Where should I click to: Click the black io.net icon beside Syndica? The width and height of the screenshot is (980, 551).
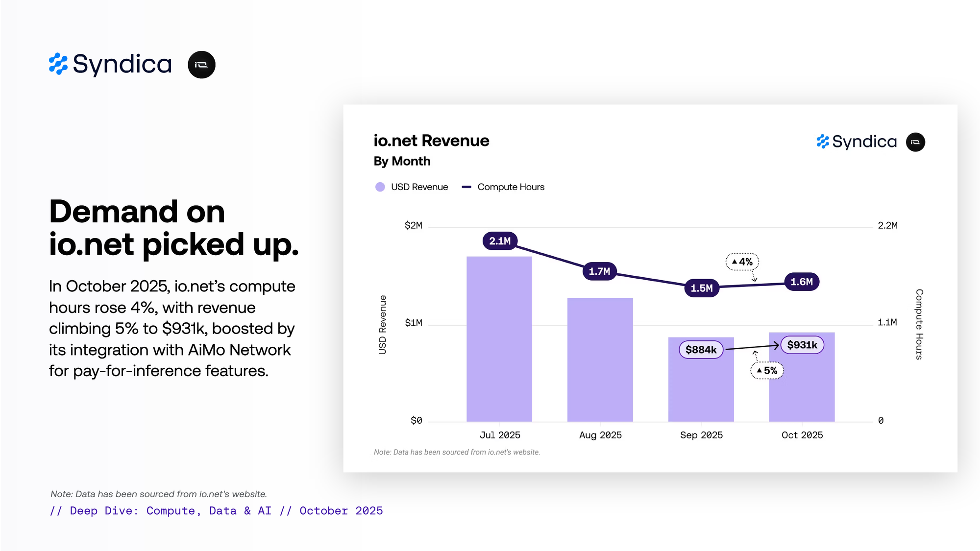coord(201,65)
